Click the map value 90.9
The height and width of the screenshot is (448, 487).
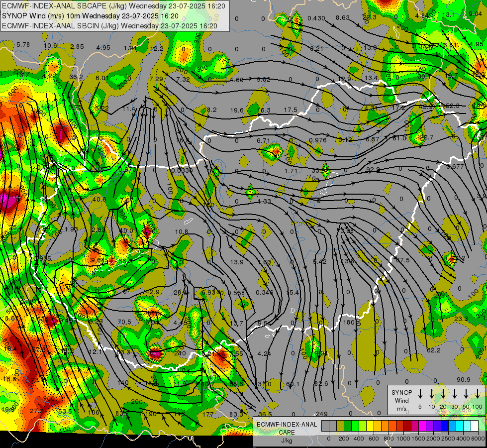tap(464, 380)
